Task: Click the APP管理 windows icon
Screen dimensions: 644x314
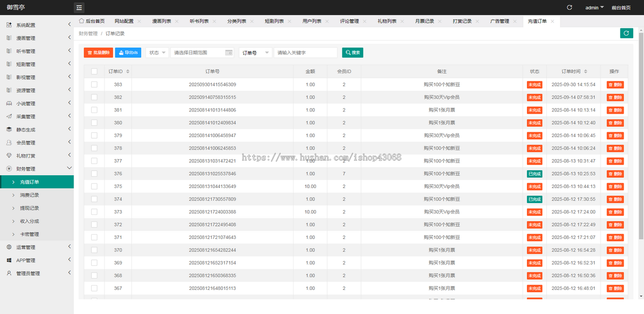Action: pyautogui.click(x=9, y=260)
